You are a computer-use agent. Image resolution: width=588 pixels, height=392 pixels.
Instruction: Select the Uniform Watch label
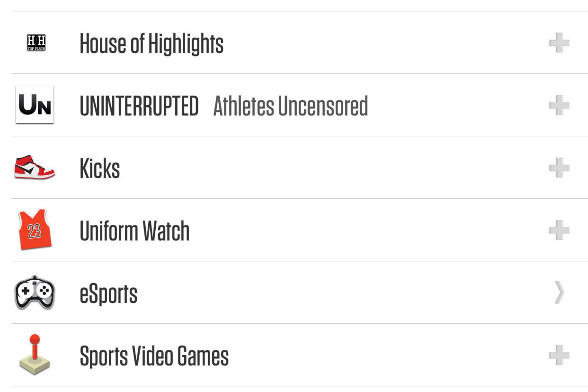pos(135,231)
